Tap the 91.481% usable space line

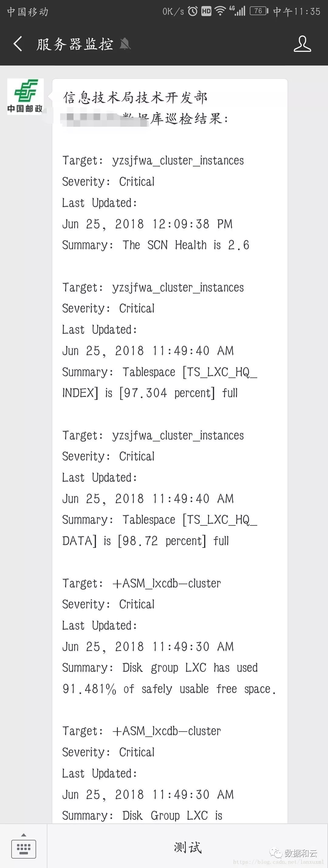[x=169, y=689]
